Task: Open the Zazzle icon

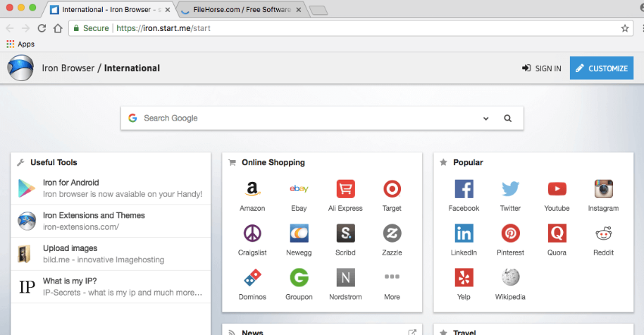Action: (x=392, y=233)
